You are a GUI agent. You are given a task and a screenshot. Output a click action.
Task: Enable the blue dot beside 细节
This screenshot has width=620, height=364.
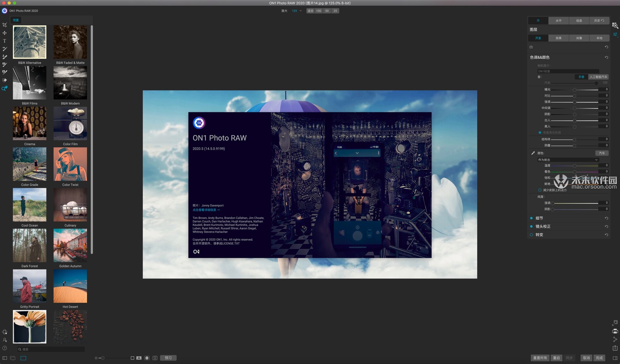click(532, 218)
